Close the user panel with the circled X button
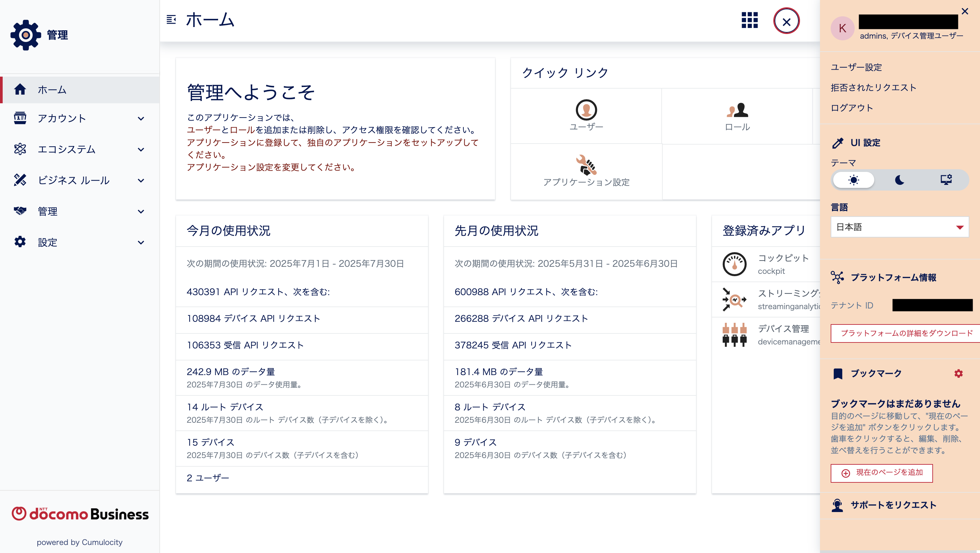The image size is (980, 553). click(786, 21)
